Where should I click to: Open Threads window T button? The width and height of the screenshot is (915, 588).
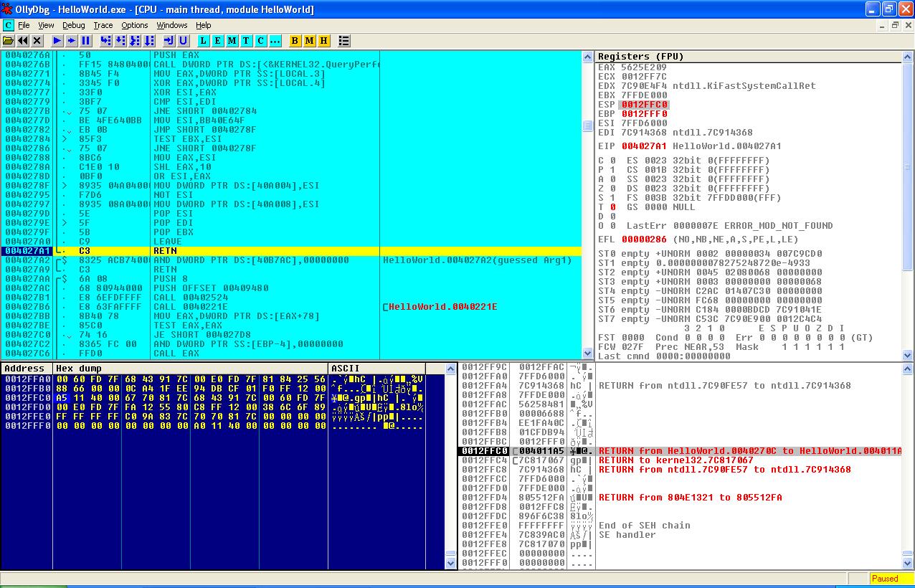tap(247, 41)
